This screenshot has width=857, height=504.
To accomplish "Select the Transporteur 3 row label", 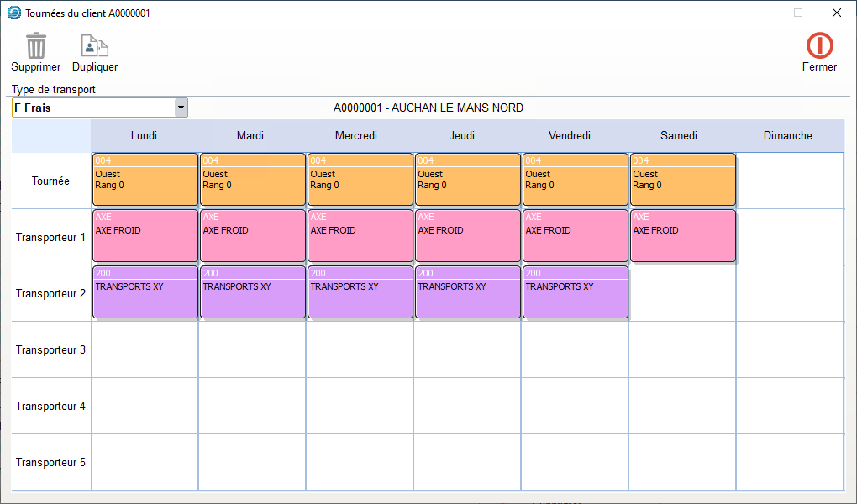I will point(50,349).
